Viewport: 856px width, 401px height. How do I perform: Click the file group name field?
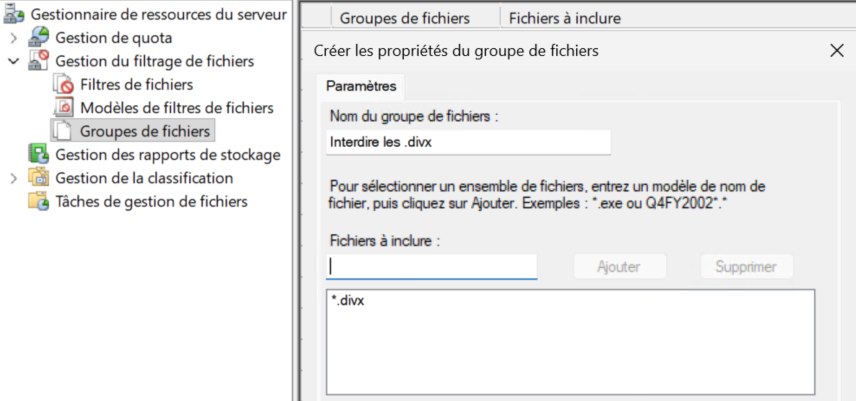pyautogui.click(x=468, y=142)
